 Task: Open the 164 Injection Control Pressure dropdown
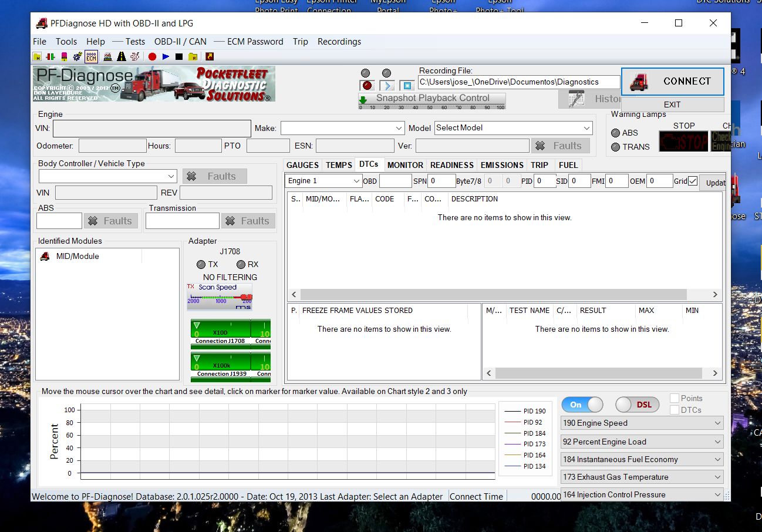click(642, 494)
